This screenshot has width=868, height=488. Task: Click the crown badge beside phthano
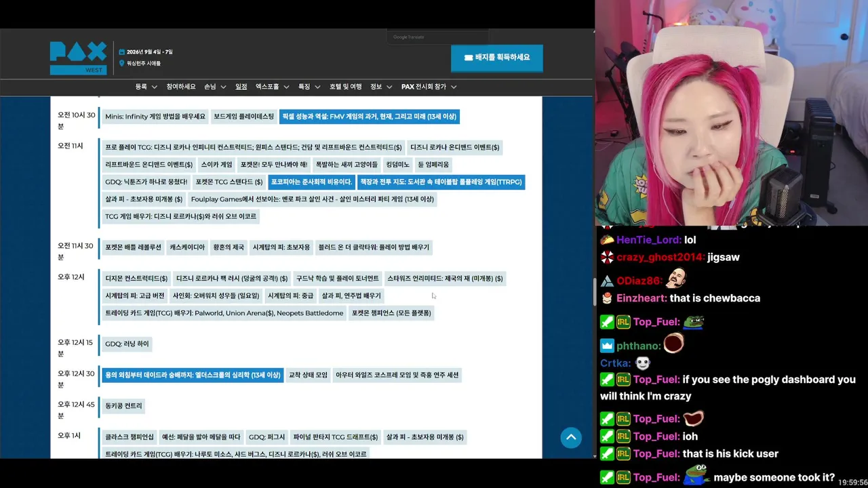tap(607, 346)
